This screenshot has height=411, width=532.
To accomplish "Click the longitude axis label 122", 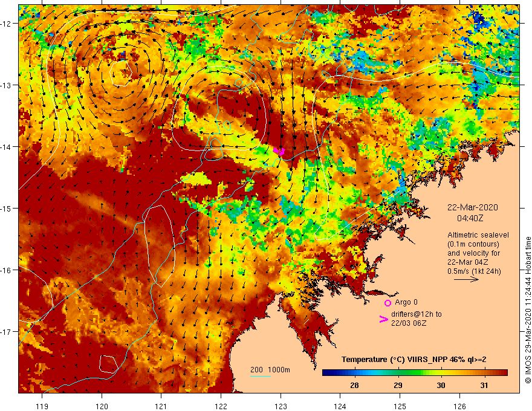I will [x=221, y=406].
